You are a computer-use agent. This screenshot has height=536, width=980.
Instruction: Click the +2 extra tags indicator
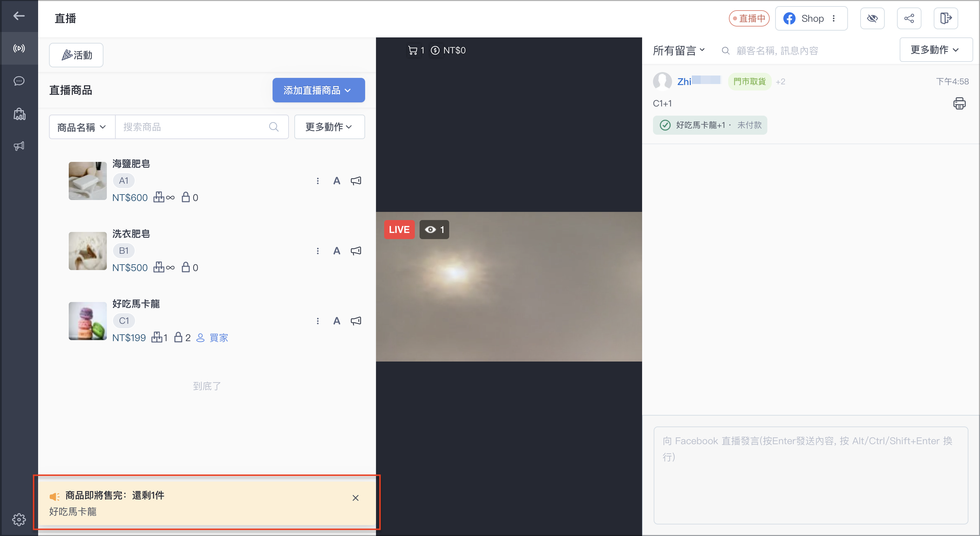coord(780,82)
